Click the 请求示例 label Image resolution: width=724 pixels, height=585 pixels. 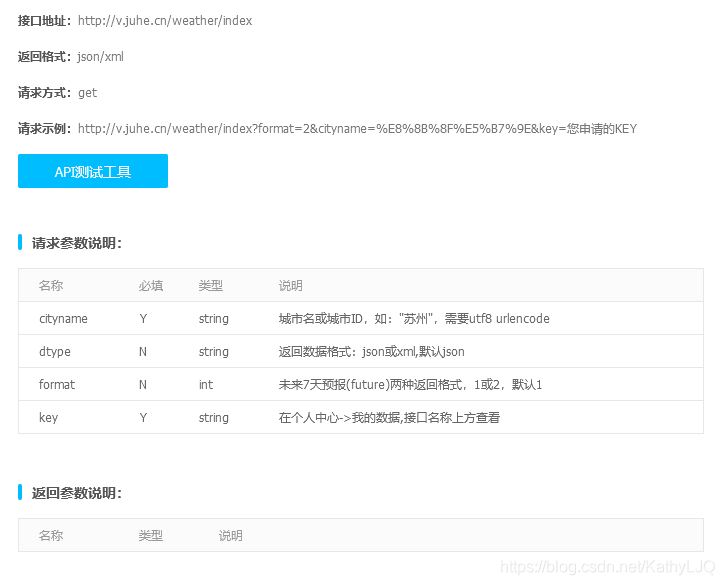point(44,128)
